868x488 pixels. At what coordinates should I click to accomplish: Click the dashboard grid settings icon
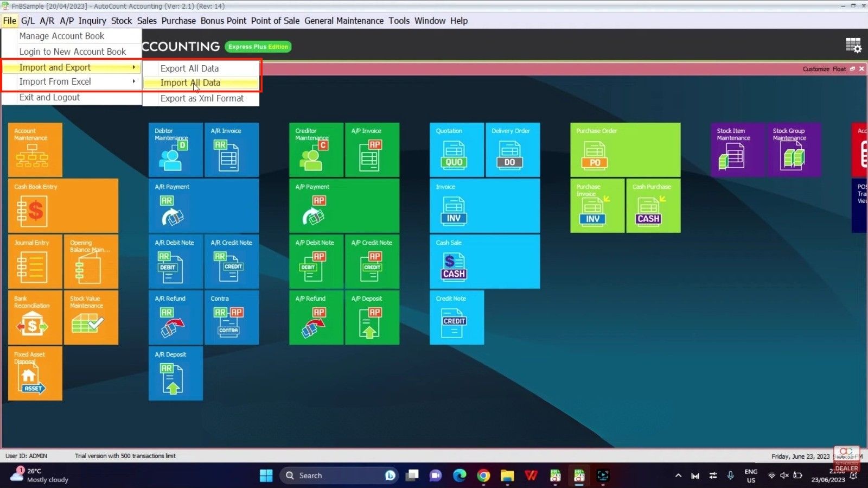point(853,46)
